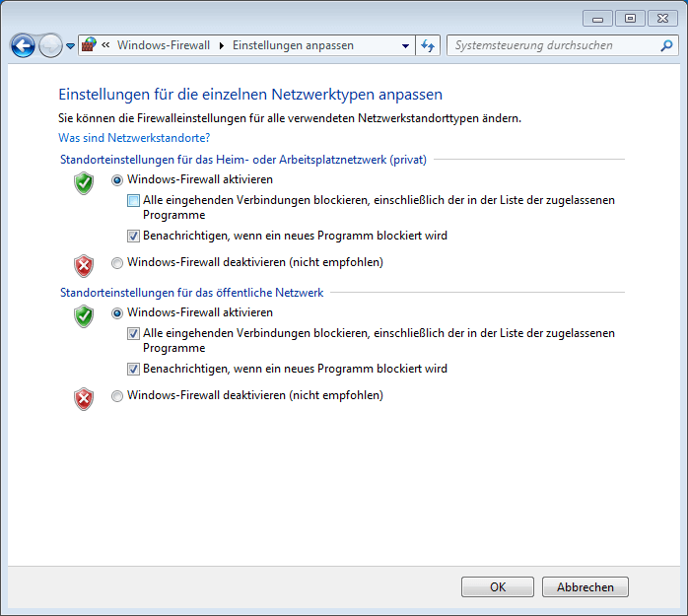The height and width of the screenshot is (616, 688).
Task: Click the greyed-out Forward arrow button
Action: (x=50, y=45)
